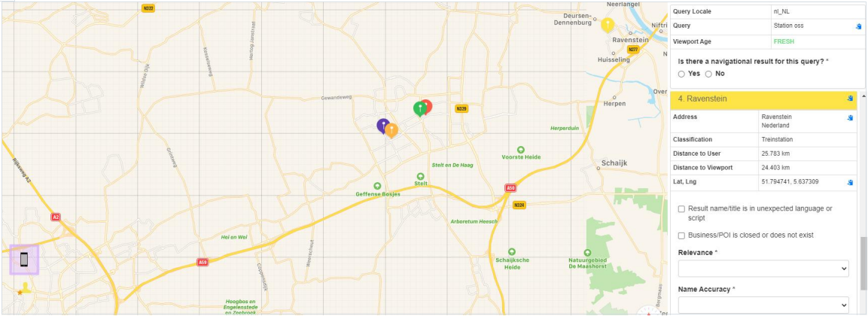Click the red map pin marker
Image resolution: width=868 pixels, height=316 pixels.
click(428, 105)
